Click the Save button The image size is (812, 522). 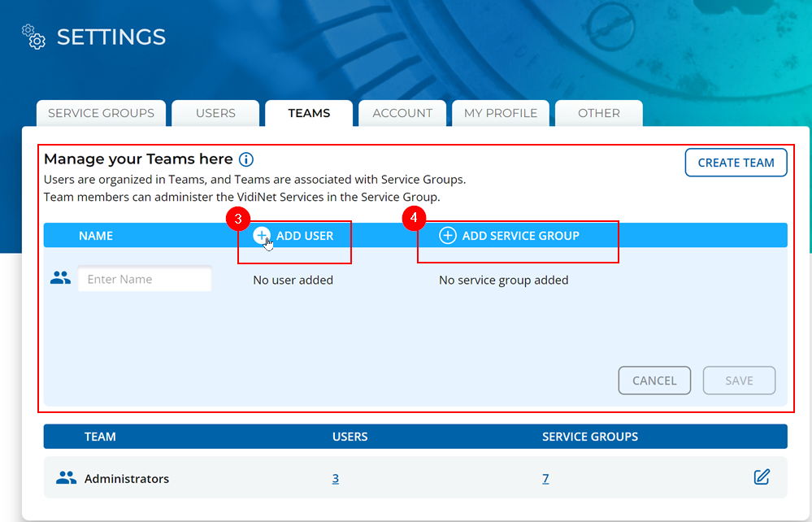point(739,381)
